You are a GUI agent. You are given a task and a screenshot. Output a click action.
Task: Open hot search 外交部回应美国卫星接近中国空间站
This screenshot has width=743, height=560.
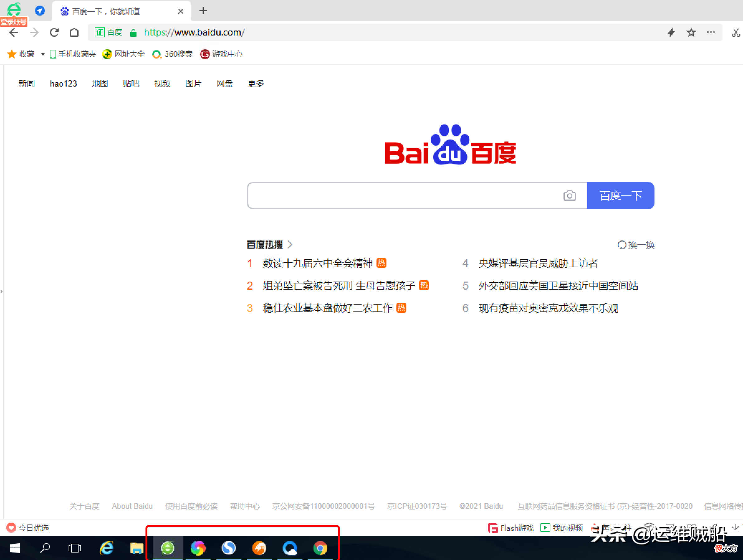pyautogui.click(x=558, y=286)
